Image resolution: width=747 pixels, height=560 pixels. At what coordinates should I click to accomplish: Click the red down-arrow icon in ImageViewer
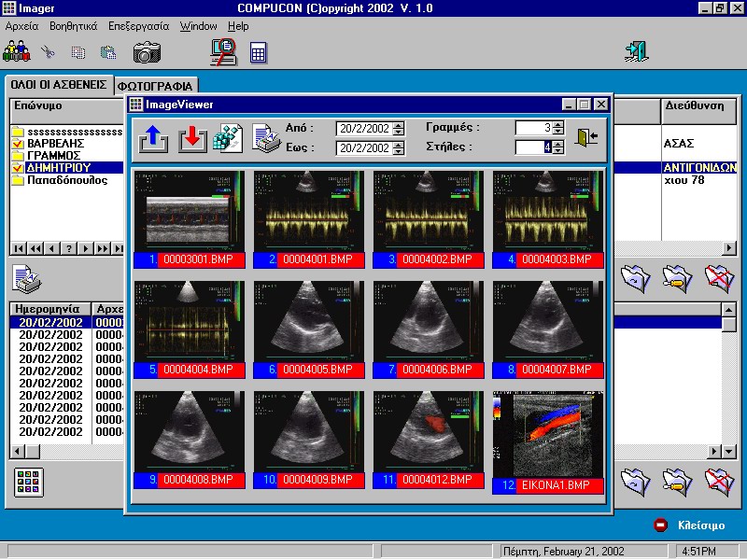192,138
